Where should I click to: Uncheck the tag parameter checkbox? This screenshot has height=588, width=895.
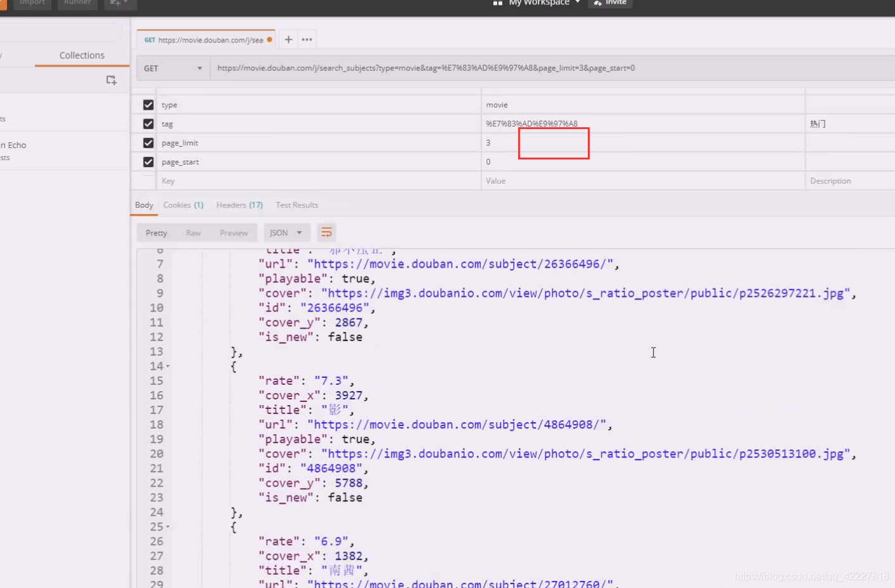click(x=148, y=124)
